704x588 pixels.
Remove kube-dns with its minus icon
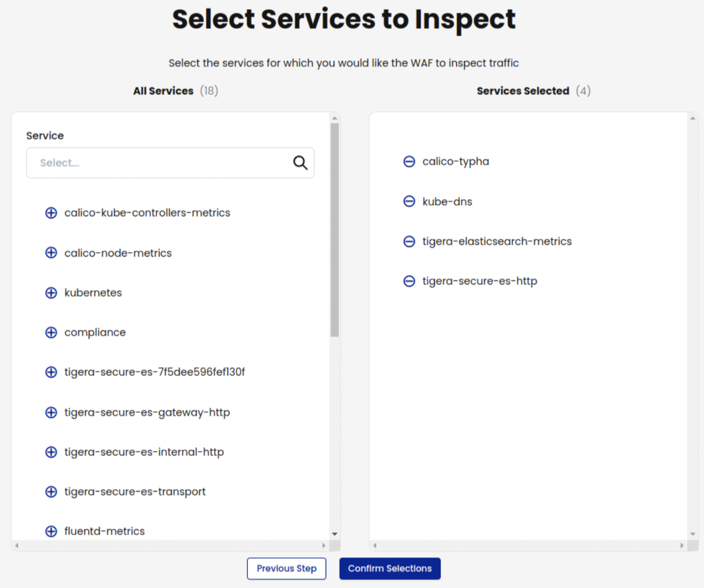click(409, 201)
